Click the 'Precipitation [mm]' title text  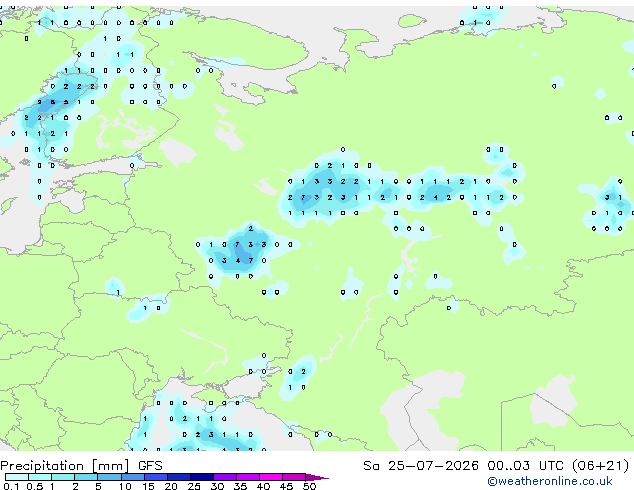(x=65, y=466)
